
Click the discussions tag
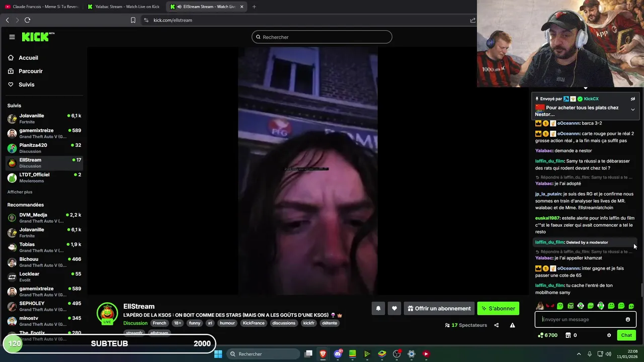tap(284, 323)
